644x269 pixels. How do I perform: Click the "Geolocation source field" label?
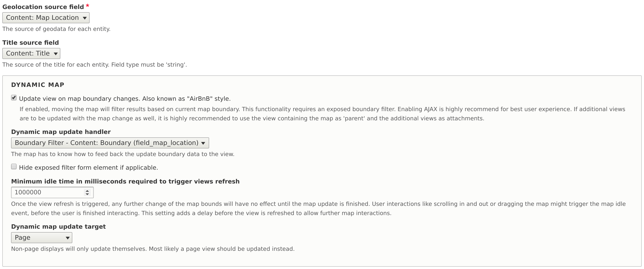pyautogui.click(x=43, y=7)
